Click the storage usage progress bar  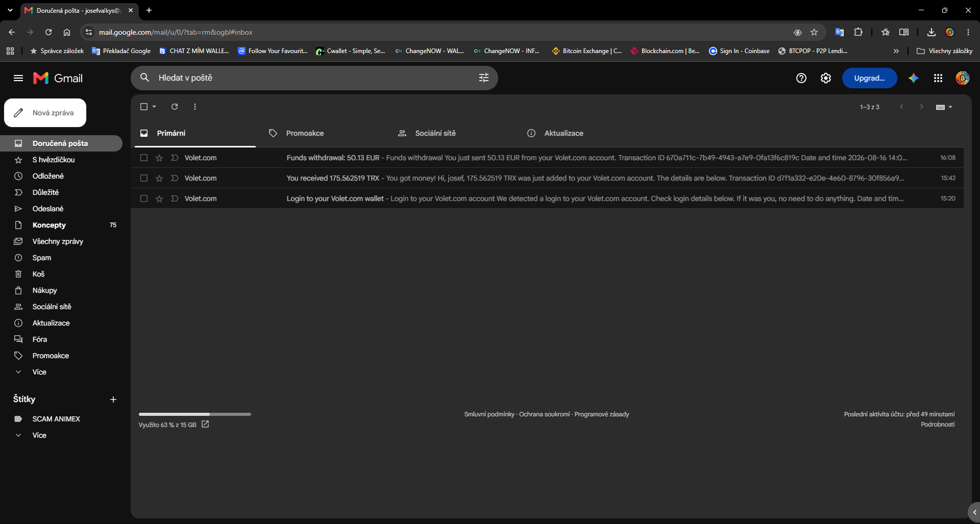pos(194,414)
